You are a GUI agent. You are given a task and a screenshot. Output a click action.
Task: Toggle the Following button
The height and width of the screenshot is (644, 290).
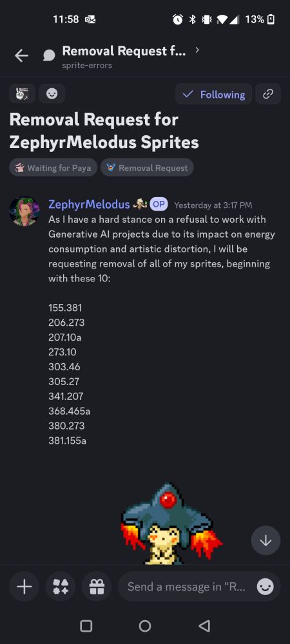coord(213,95)
